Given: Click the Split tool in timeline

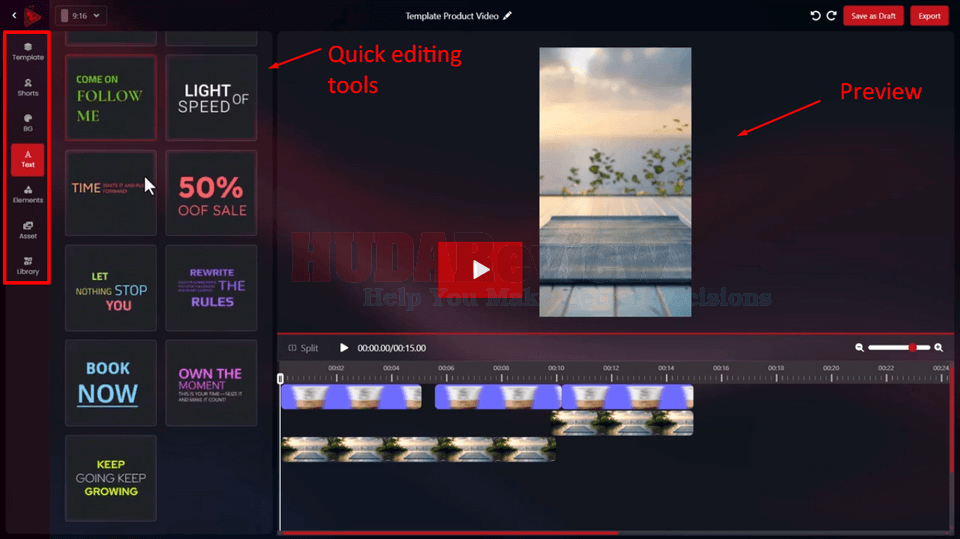Looking at the screenshot, I should [x=303, y=348].
